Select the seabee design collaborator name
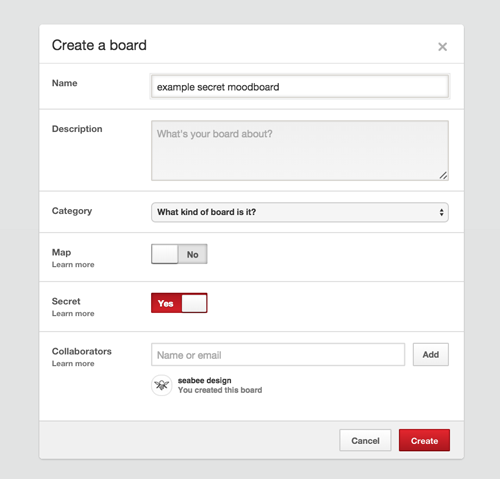The width and height of the screenshot is (500, 479). click(204, 380)
